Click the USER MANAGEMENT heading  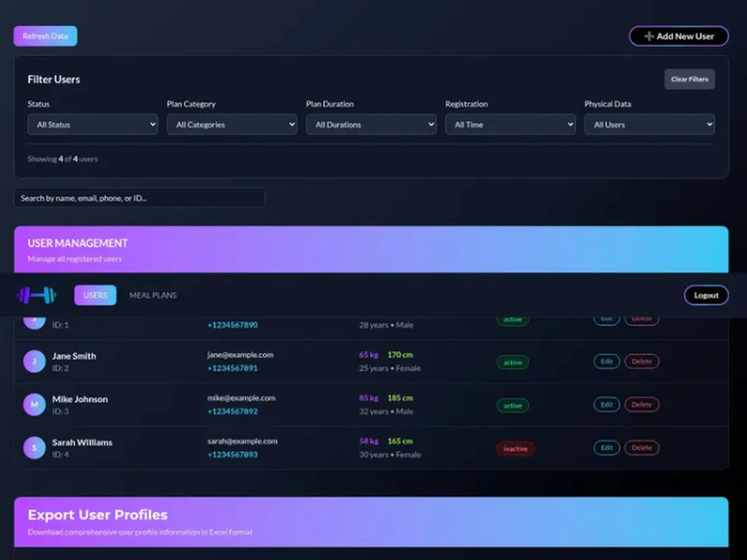click(x=78, y=243)
